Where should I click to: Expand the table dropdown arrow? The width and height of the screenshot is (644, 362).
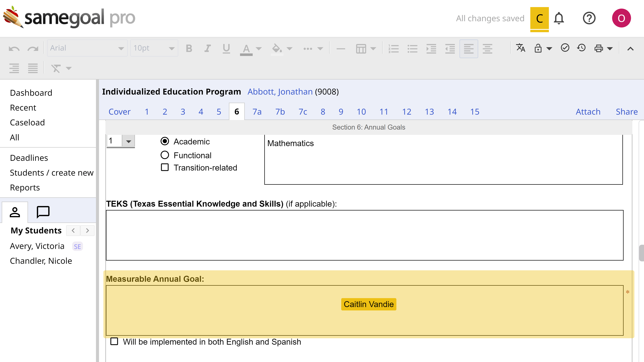[373, 49]
